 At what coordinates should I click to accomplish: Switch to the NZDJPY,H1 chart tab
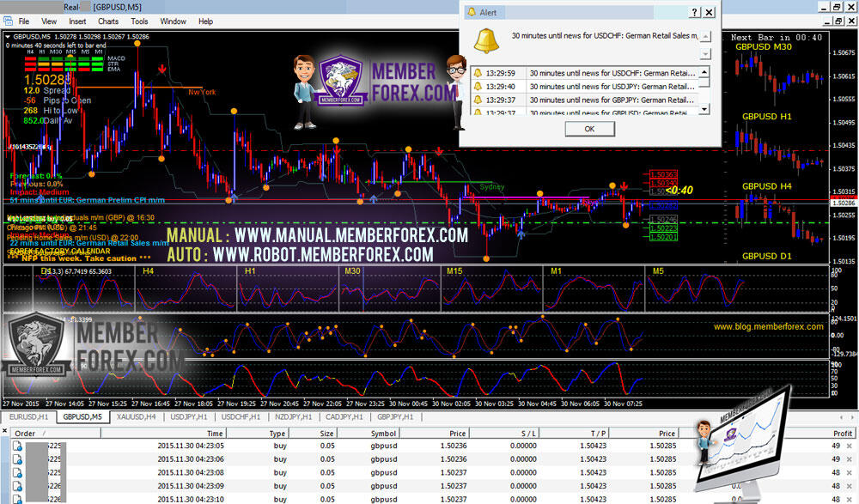coord(294,417)
